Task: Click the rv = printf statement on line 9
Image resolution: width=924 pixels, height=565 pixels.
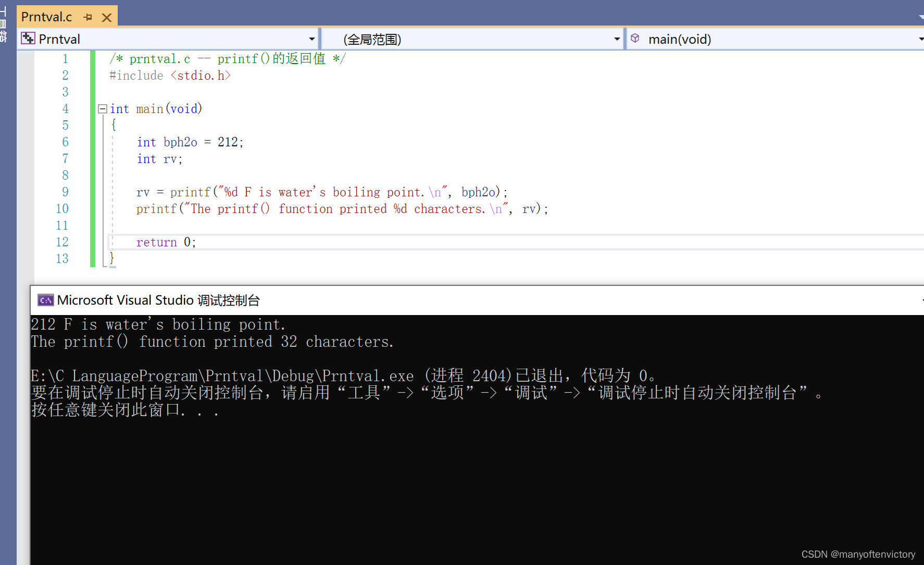Action: pyautogui.click(x=322, y=192)
